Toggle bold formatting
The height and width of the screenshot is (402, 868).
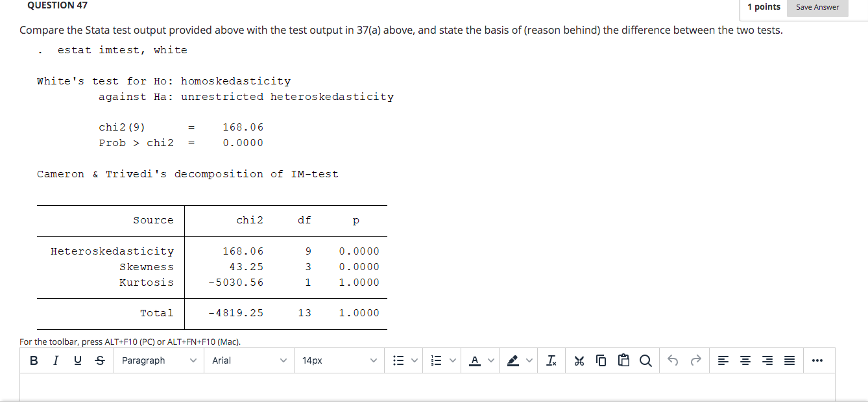click(x=34, y=360)
